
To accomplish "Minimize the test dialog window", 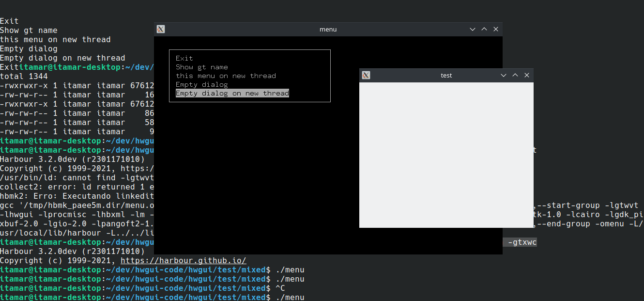I will [504, 75].
